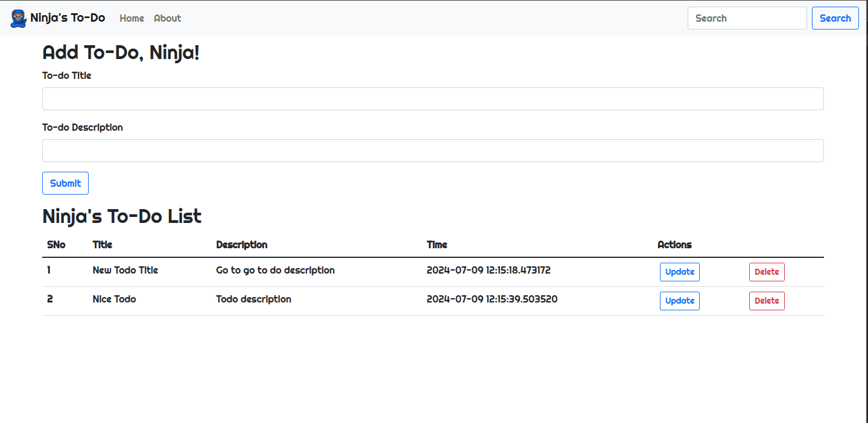Screen dimensions: 868x423
Task: Click the "Go to go to do description" cell
Action: point(275,270)
